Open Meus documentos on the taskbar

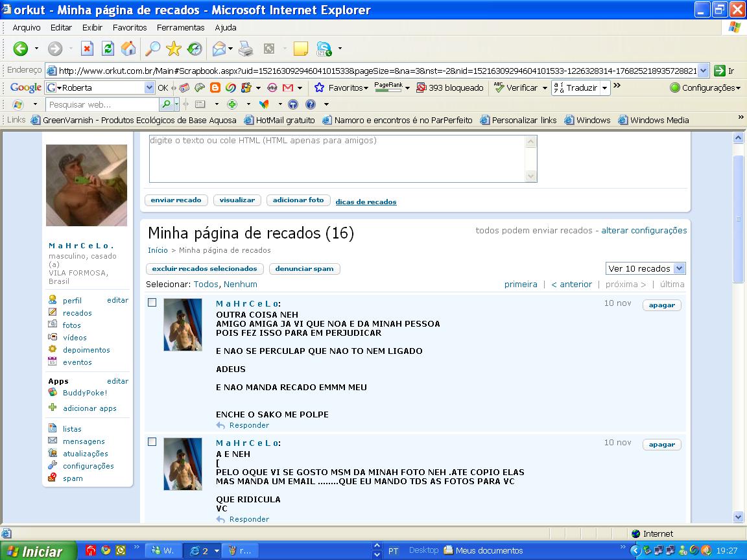[x=483, y=550]
